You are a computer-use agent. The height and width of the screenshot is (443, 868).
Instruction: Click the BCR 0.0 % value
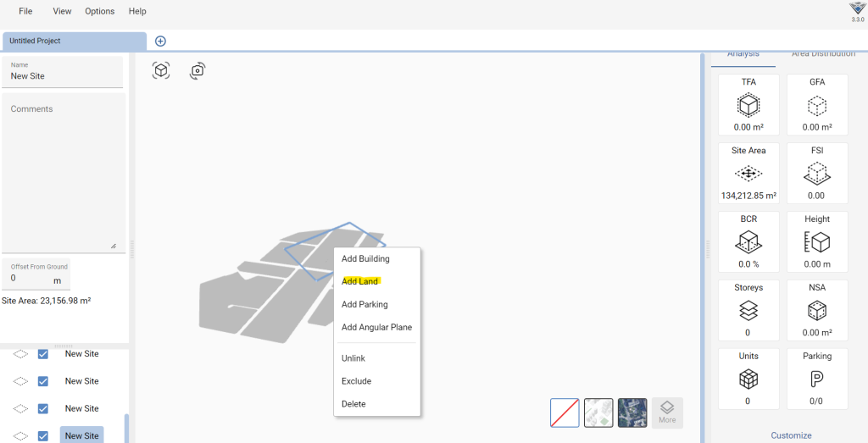(748, 264)
